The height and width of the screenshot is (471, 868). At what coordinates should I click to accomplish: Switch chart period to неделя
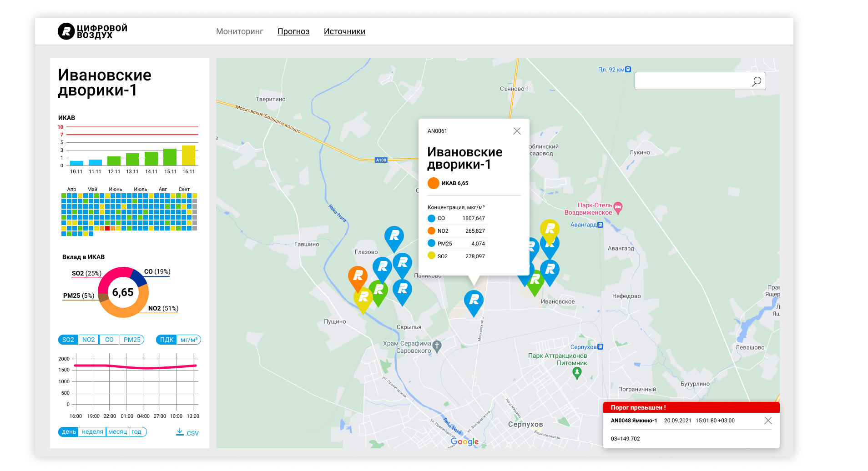(x=92, y=431)
